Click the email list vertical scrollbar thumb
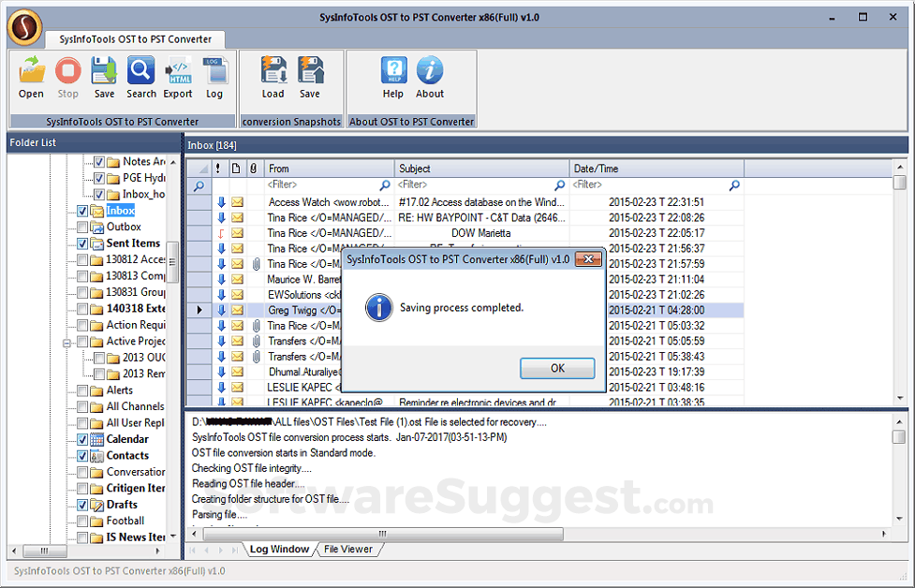The height and width of the screenshot is (588, 915). [x=900, y=183]
